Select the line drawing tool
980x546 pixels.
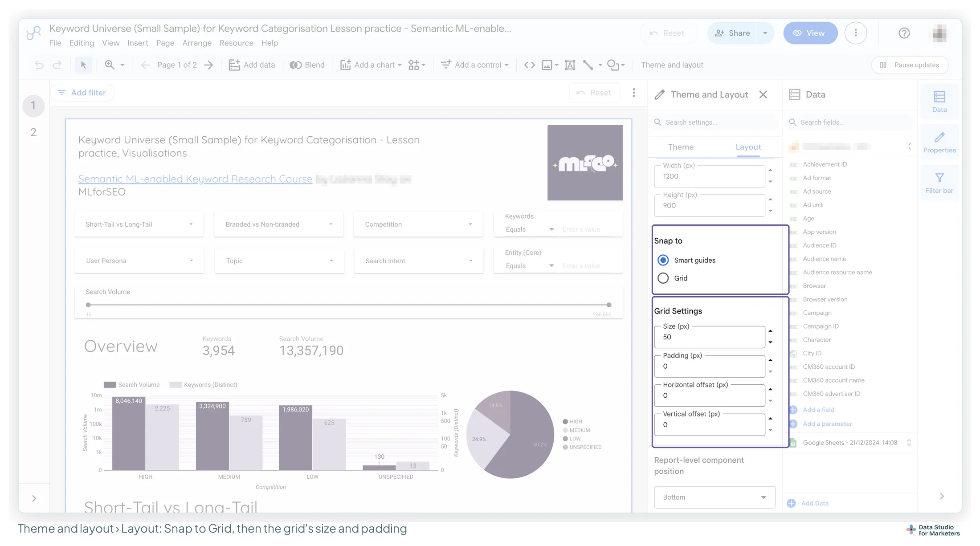(x=588, y=65)
